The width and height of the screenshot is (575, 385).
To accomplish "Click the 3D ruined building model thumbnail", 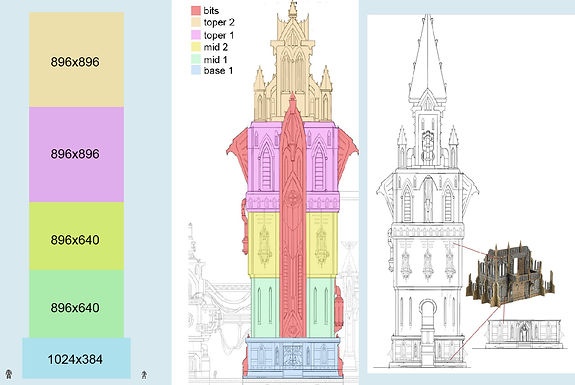I will coord(511,274).
